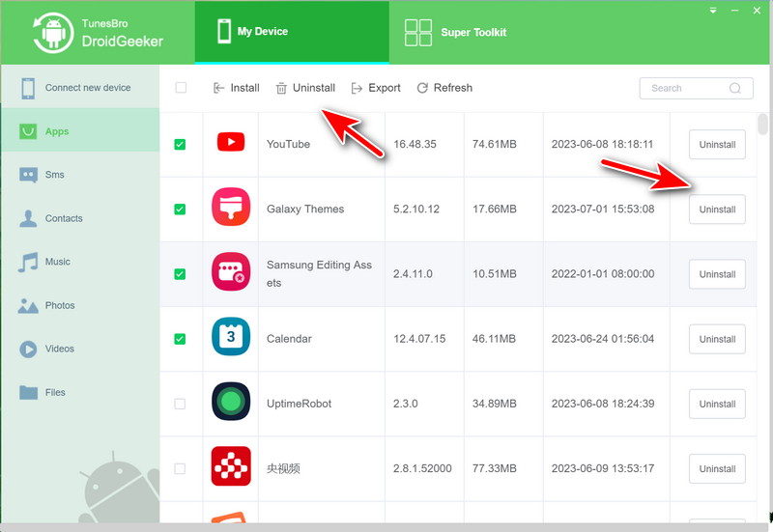Click the UptimeRobot app icon
This screenshot has height=532, width=773.
tap(231, 402)
